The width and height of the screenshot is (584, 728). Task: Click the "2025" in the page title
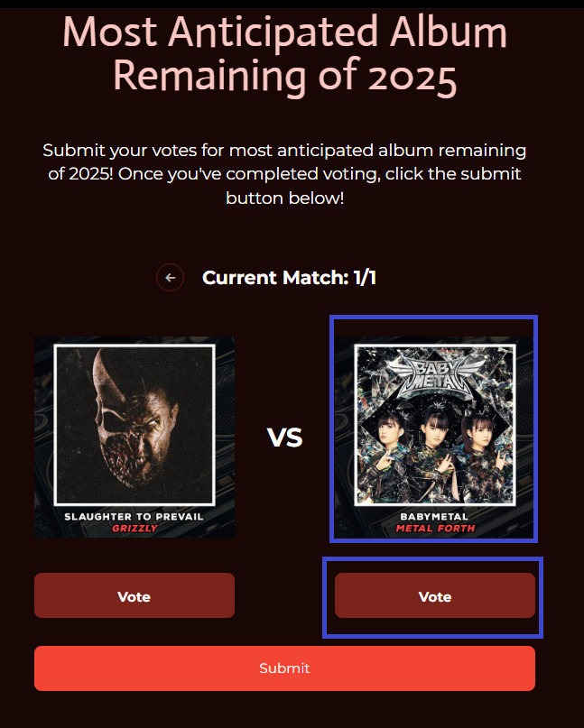413,77
